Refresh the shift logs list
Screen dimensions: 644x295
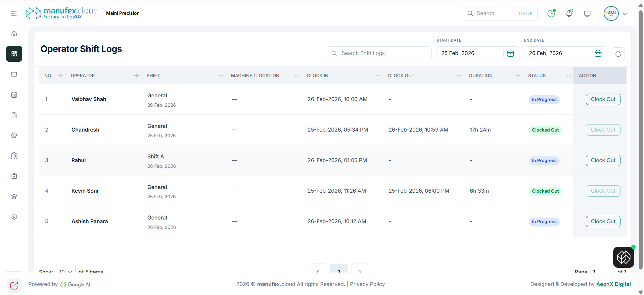click(x=618, y=54)
